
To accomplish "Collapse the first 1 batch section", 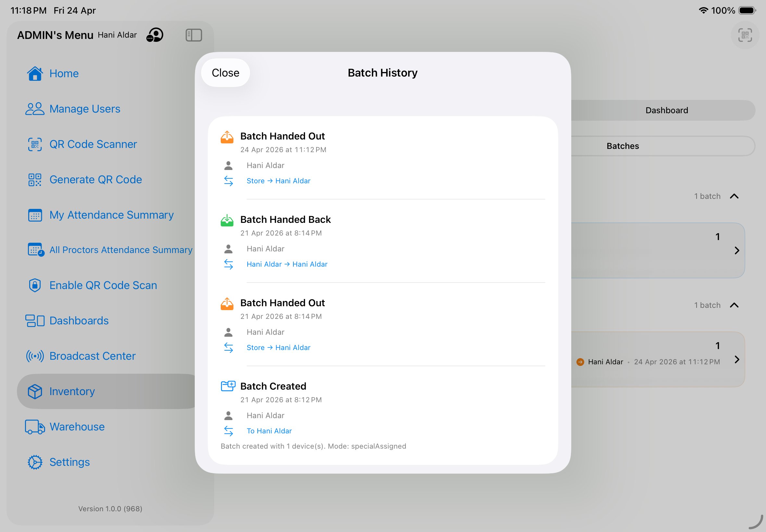I will coord(734,196).
